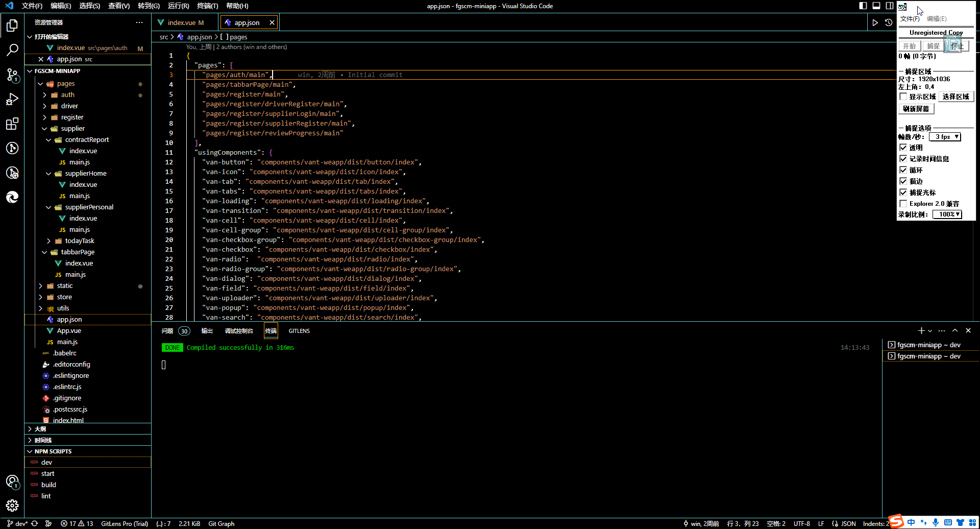Click the dev* branch indicator in status bar
The image size is (980, 529).
tap(17, 523)
